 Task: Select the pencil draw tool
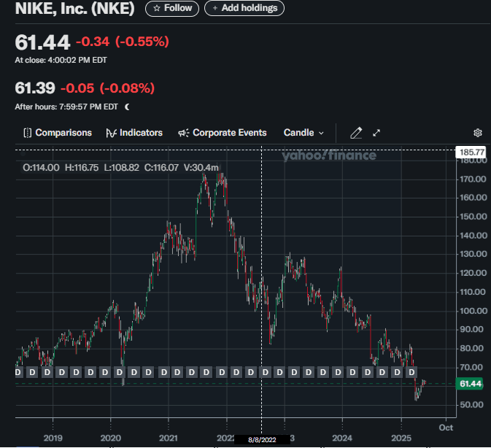click(x=356, y=133)
